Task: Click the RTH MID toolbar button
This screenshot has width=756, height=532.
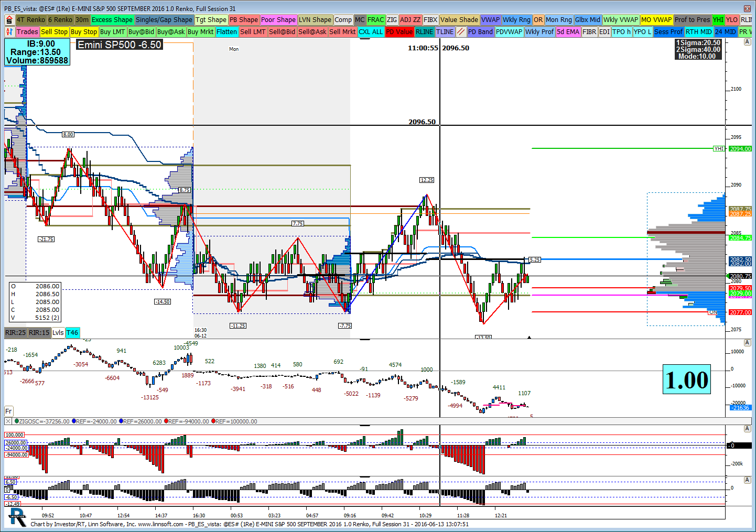Action: coord(699,32)
